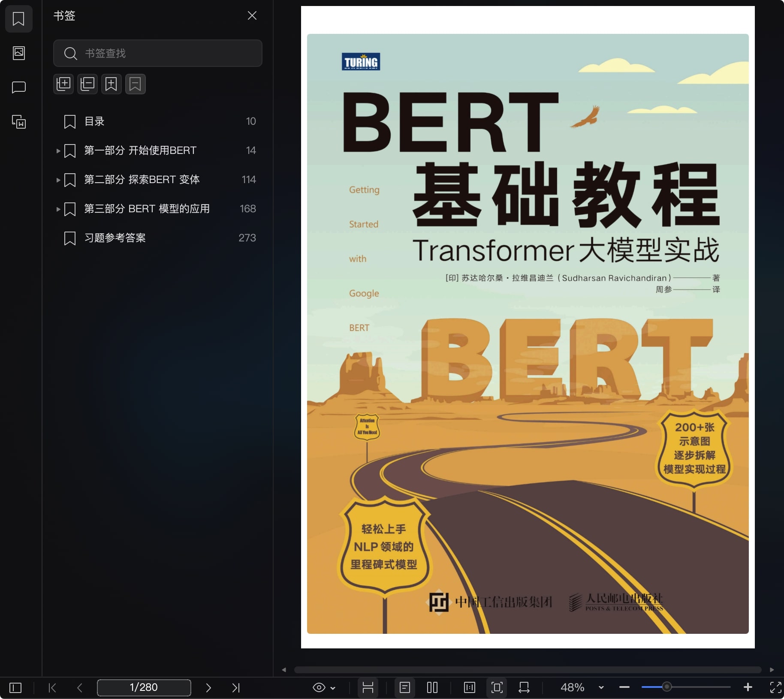The width and height of the screenshot is (784, 699).
Task: Click the convert-to-Word sidebar icon
Action: [x=18, y=122]
